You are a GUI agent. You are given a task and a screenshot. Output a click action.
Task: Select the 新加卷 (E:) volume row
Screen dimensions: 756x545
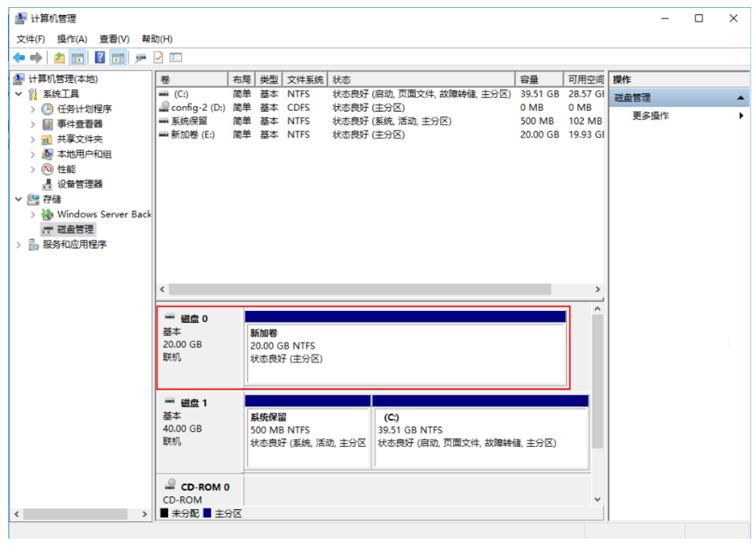[x=380, y=135]
